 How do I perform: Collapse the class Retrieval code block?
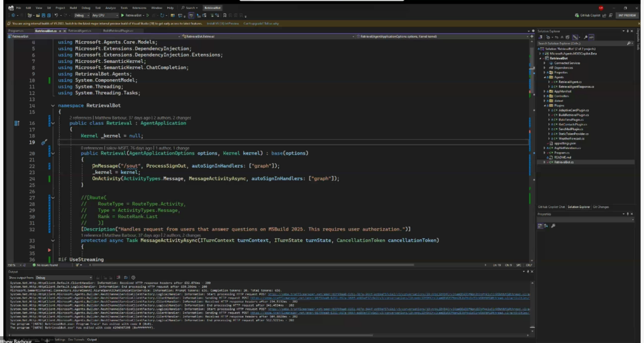53,123
